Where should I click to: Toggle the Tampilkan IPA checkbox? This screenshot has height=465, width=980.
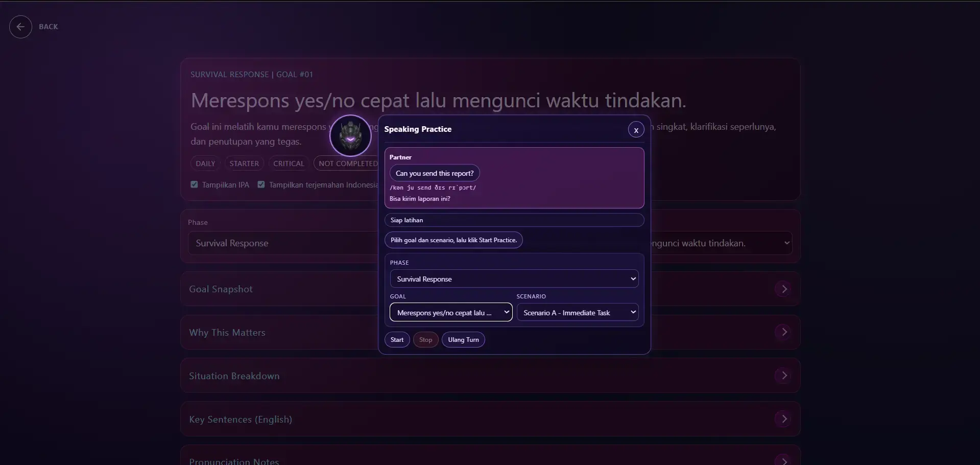click(x=194, y=184)
